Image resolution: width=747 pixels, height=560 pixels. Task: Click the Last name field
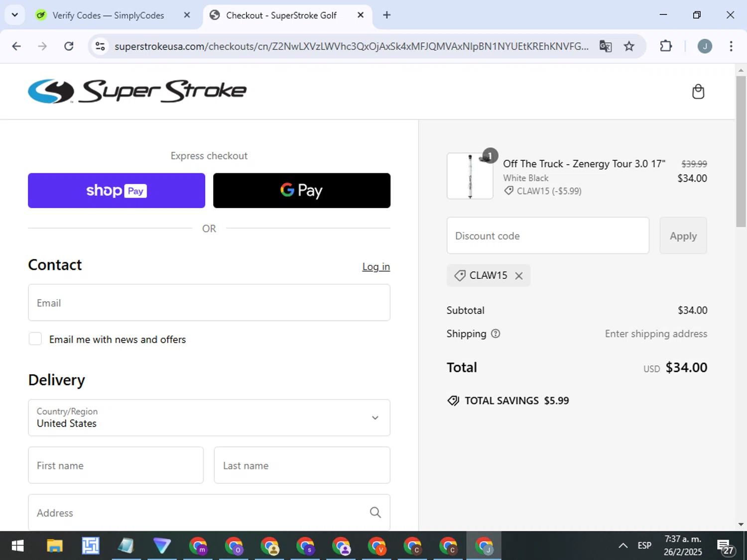click(x=302, y=465)
